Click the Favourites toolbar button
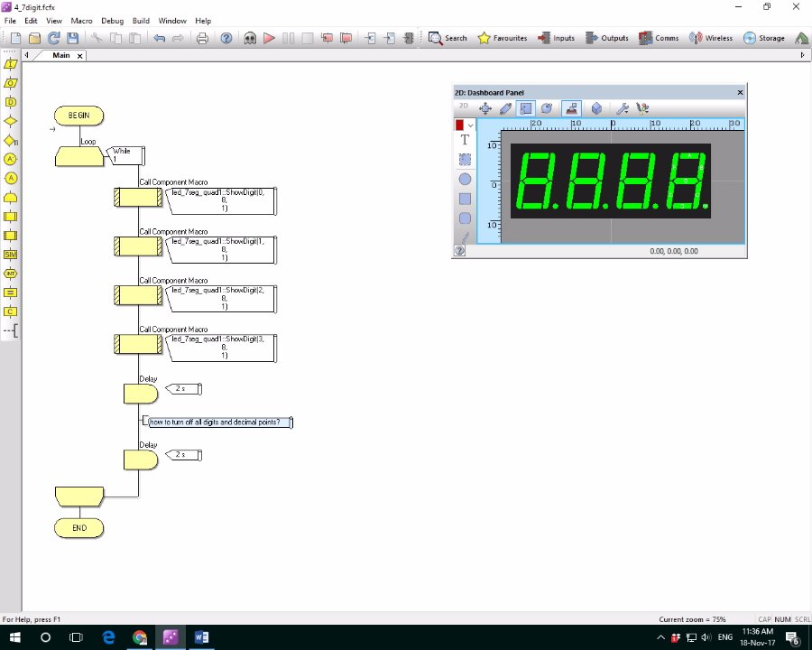The width and height of the screenshot is (812, 650). pyautogui.click(x=503, y=38)
